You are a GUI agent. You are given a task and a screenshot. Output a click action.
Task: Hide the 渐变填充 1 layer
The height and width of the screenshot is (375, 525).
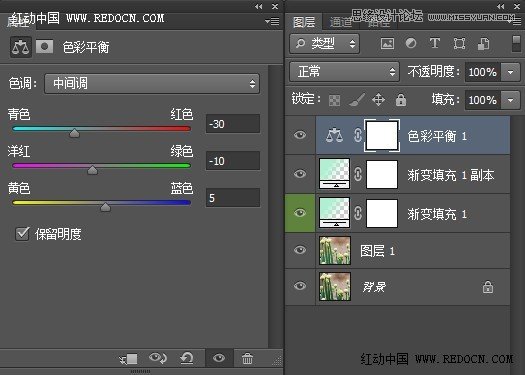(x=300, y=213)
